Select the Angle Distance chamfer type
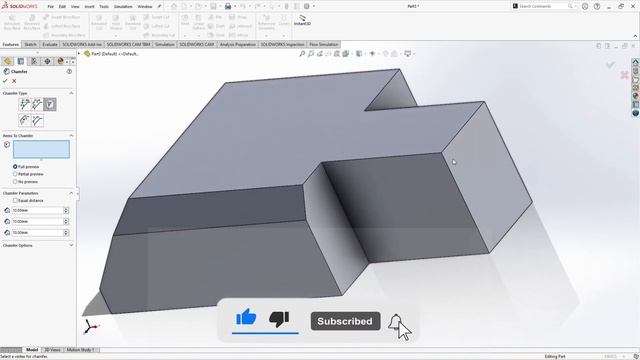Screen dimensions: 640x360 [24, 104]
